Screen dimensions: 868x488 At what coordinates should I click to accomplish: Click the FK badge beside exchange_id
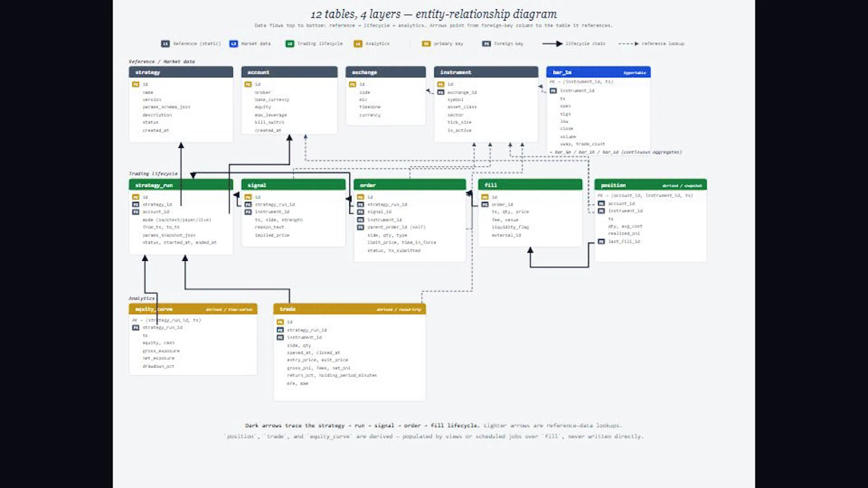point(441,92)
